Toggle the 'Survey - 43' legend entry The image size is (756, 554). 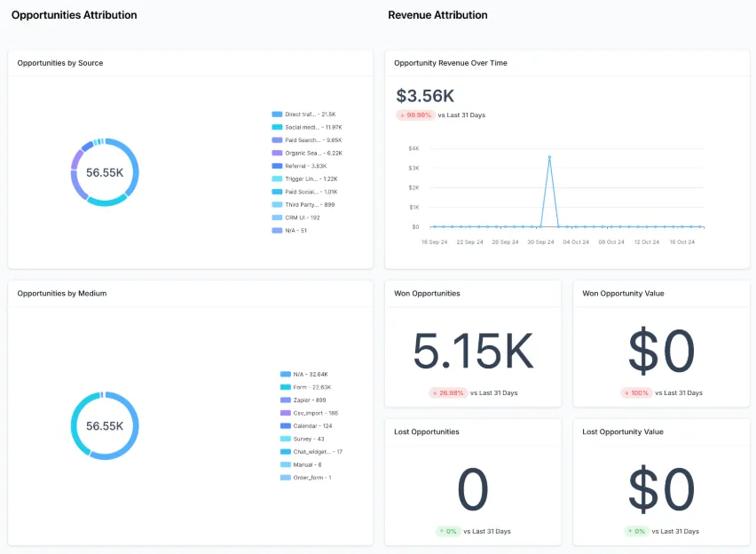tap(303, 439)
